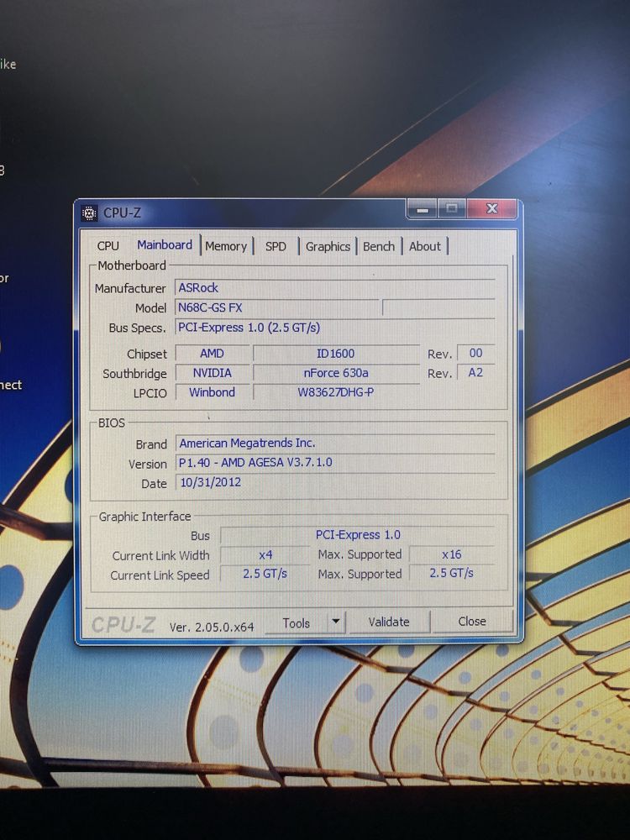Click the Validate button
Viewport: 630px width, 840px height.
pos(389,622)
